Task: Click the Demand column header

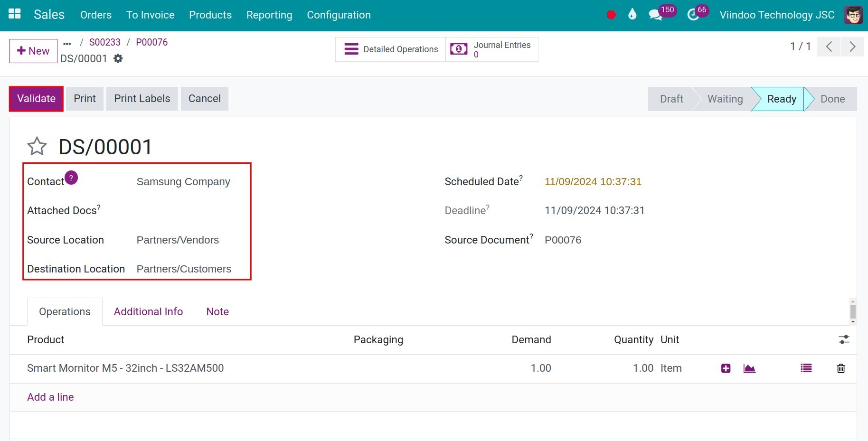Action: pos(531,340)
